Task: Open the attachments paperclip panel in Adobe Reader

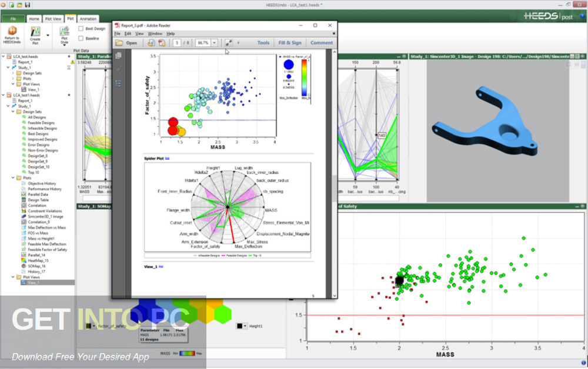Action: tap(119, 69)
